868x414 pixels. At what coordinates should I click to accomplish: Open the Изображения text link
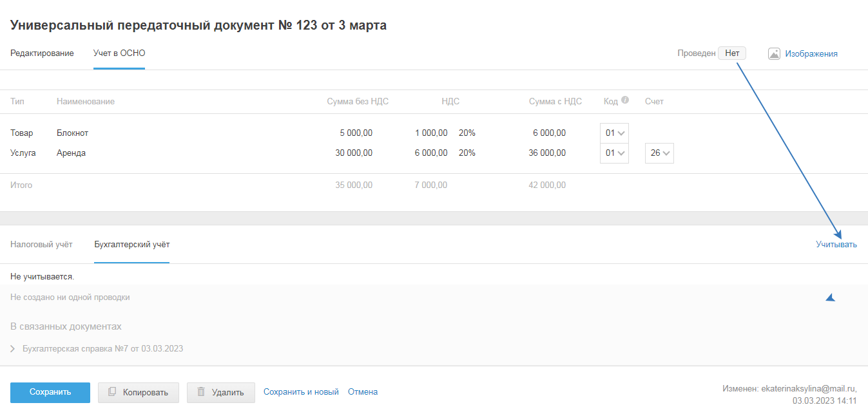click(x=811, y=54)
